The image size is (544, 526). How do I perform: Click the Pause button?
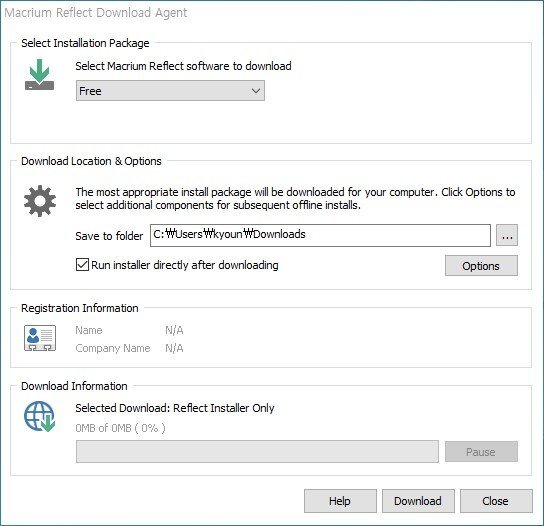click(481, 452)
